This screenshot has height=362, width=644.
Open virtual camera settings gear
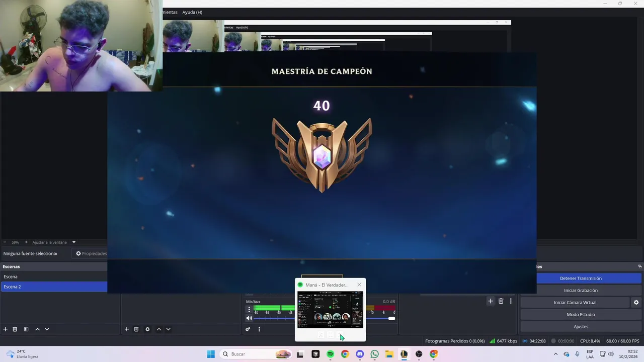(636, 303)
